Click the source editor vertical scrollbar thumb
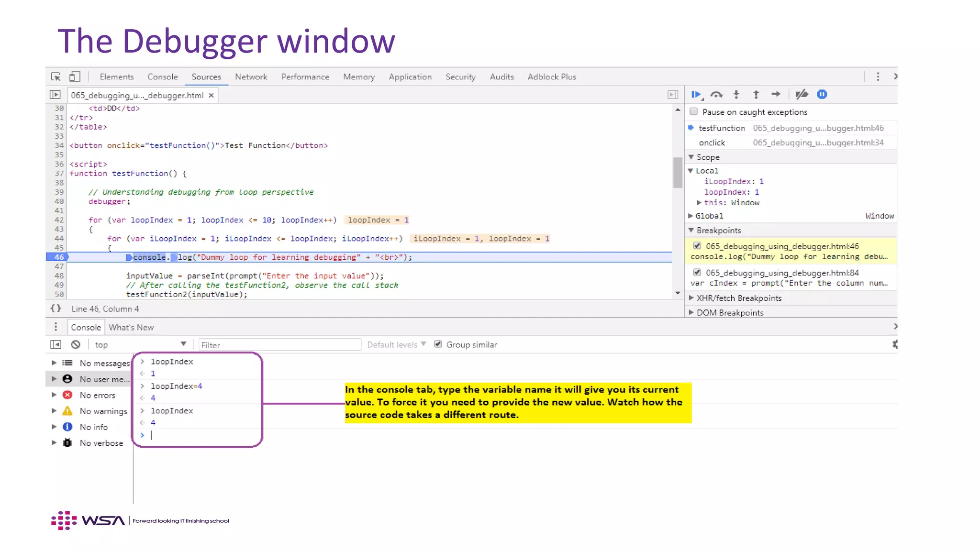 678,173
